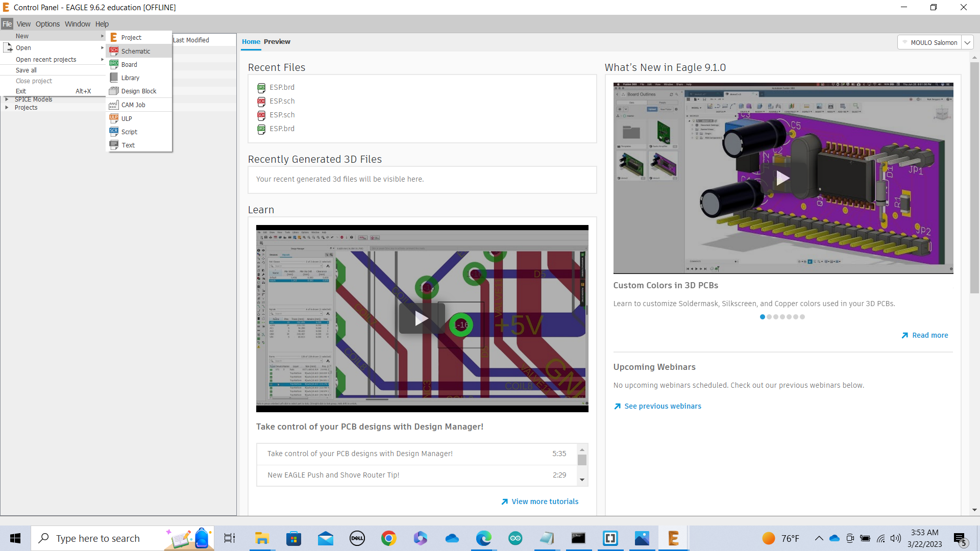The height and width of the screenshot is (551, 980).
Task: Open the Options menu
Action: click(x=47, y=24)
